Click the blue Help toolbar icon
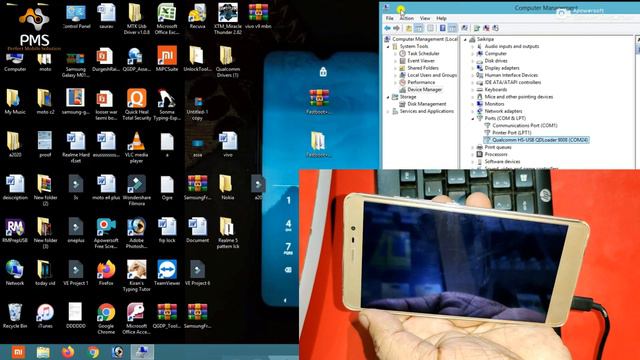Viewport: 640px width, 360px height. tap(442, 28)
